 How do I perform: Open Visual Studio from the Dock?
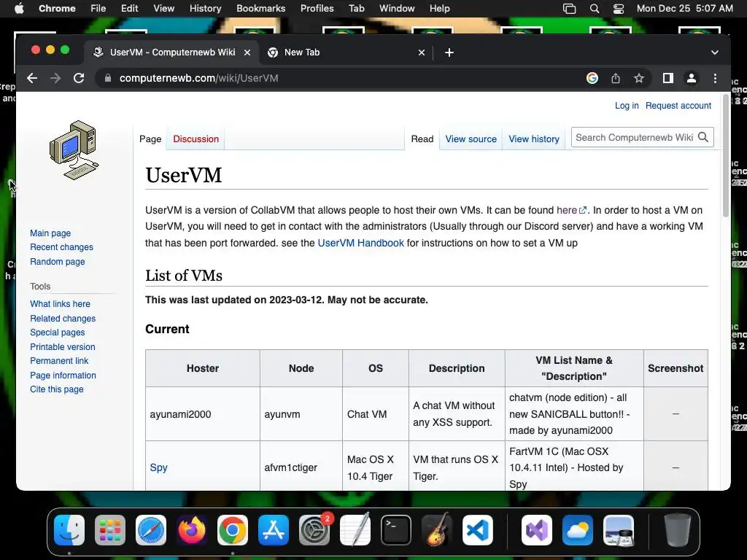(x=537, y=530)
